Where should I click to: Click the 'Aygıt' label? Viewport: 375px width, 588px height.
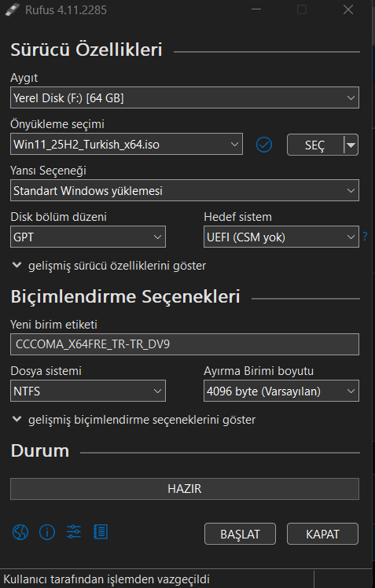[x=24, y=78]
